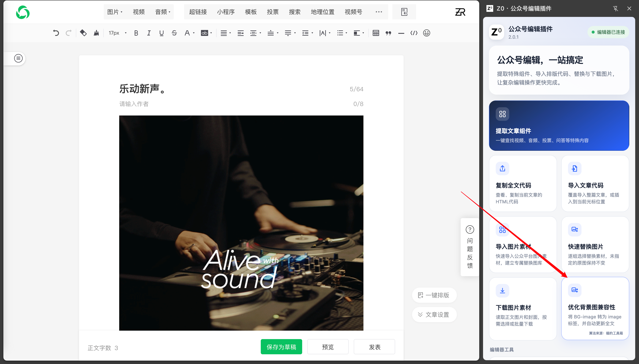This screenshot has width=639, height=364.
Task: Open the image float dropdown
Action: (x=363, y=33)
